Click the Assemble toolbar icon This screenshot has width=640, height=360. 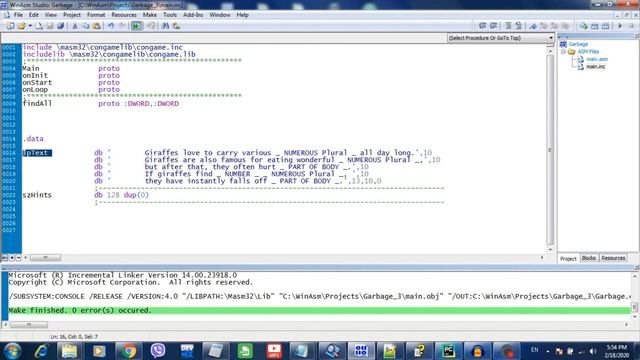(x=584, y=26)
